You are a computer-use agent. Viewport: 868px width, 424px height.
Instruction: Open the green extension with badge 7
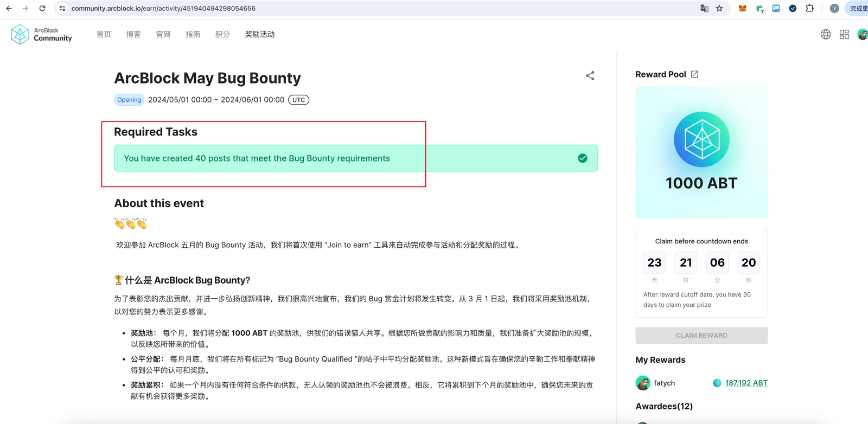(x=759, y=9)
